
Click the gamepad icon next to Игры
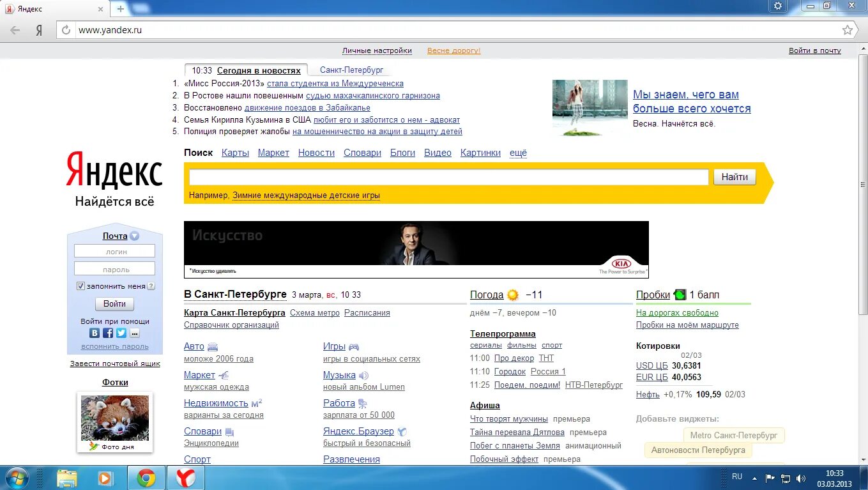353,347
